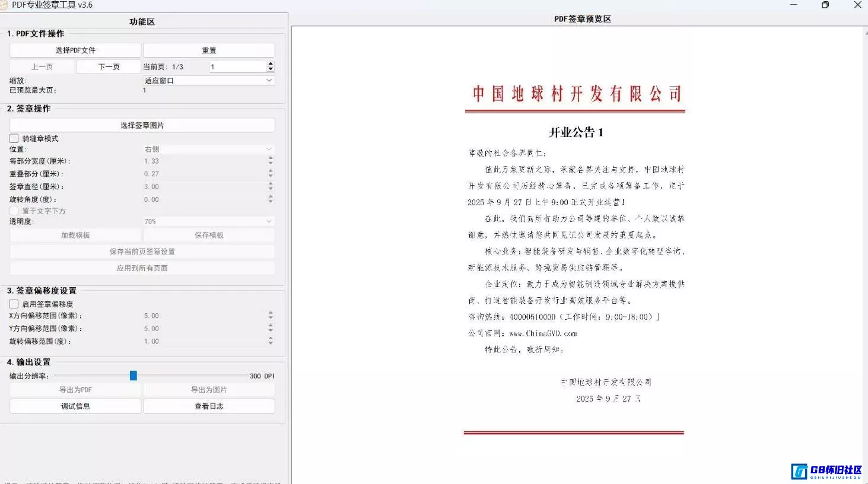Screen dimensions: 868x484
Task: Apply stamp to all pages via 应用到所有页面
Action: 142,268
